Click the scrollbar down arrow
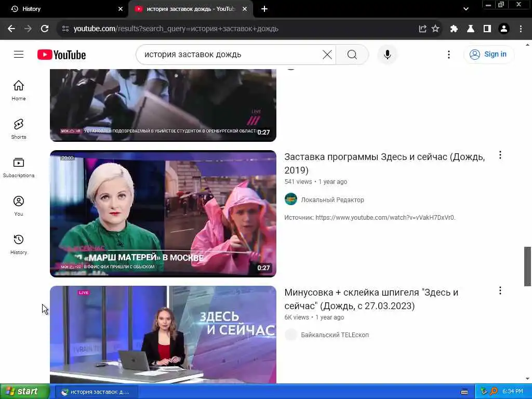532x399 pixels. point(527,379)
